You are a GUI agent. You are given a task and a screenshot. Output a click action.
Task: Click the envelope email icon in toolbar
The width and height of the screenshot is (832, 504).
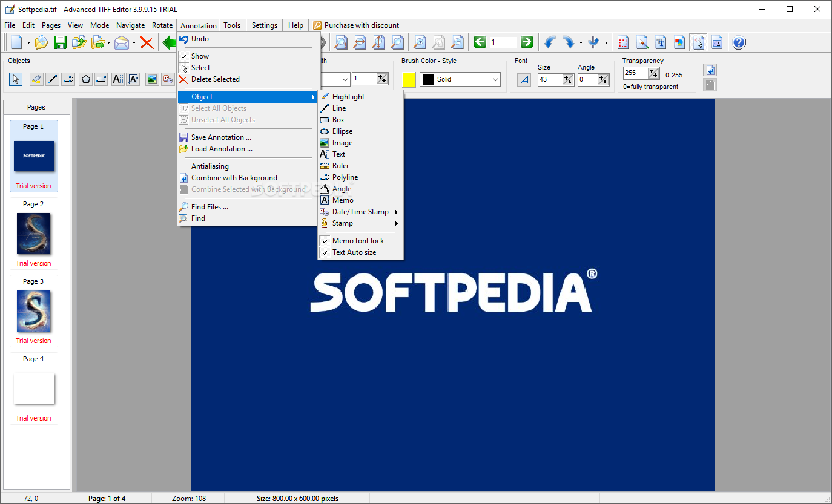click(x=122, y=42)
